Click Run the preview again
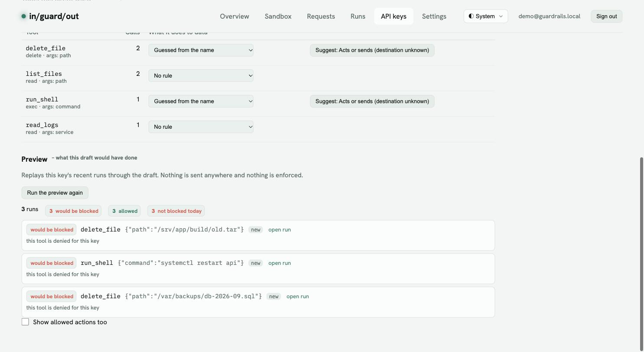 pyautogui.click(x=55, y=193)
